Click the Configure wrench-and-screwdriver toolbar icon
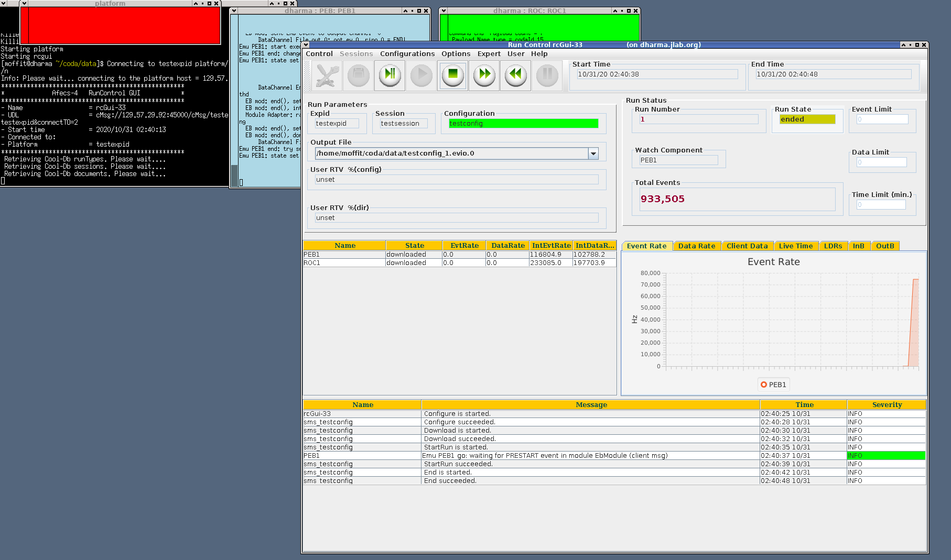This screenshot has height=560, width=951. [x=327, y=75]
